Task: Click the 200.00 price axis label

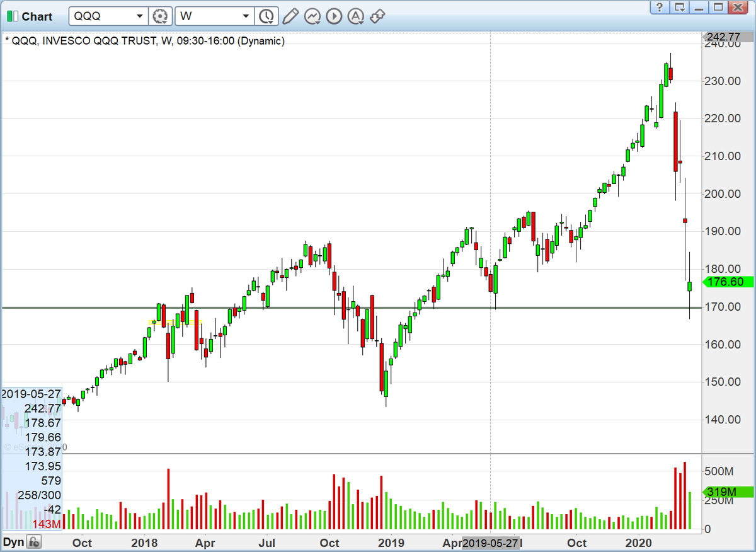Action: coord(723,194)
